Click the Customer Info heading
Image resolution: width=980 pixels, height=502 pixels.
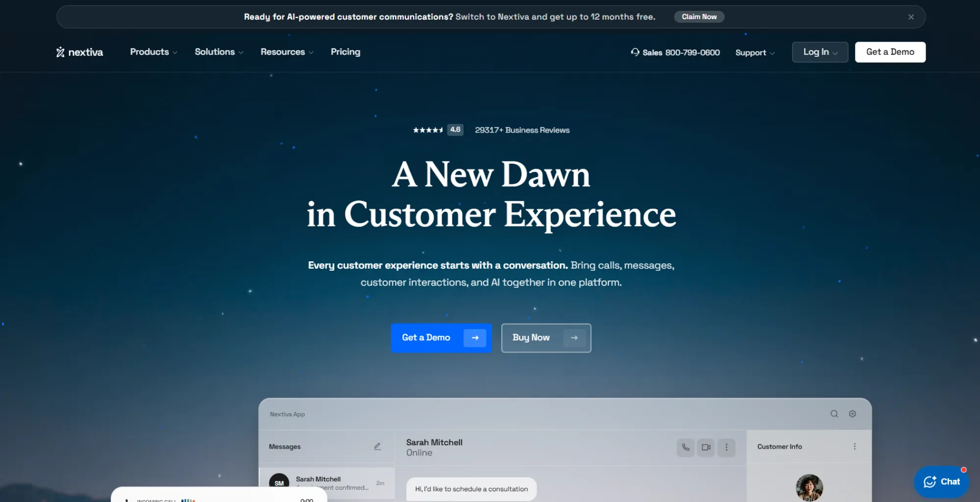[780, 447]
